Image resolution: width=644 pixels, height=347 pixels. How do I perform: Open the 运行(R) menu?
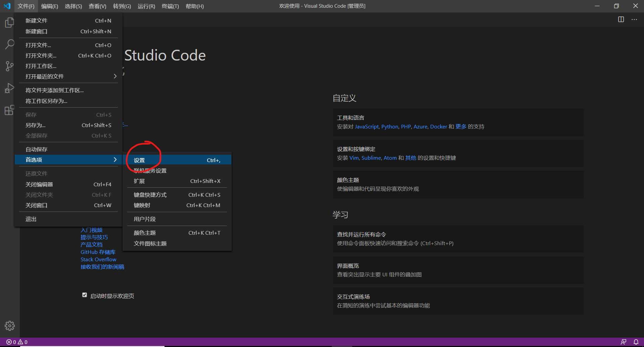coord(146,6)
